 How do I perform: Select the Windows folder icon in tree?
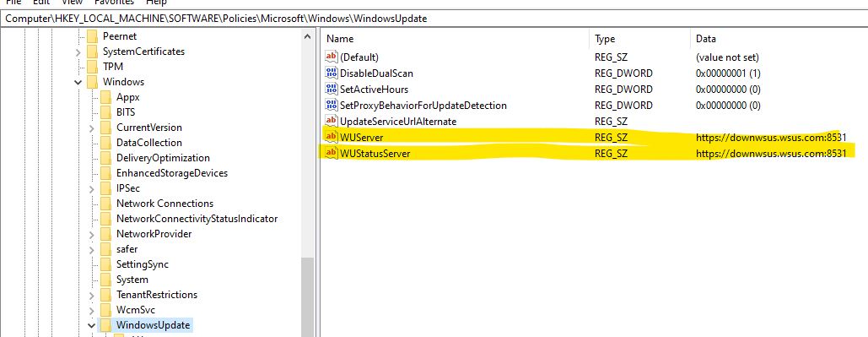93,81
